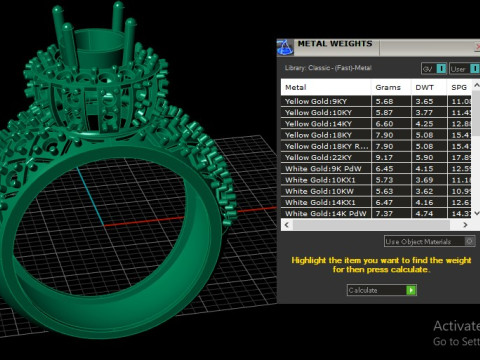Select the White Gold:9K PdW row
480x360 pixels.
coord(376,169)
